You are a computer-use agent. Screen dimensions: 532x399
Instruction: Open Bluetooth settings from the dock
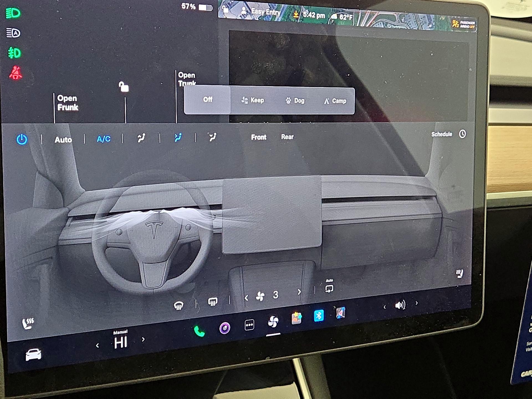coord(319,315)
